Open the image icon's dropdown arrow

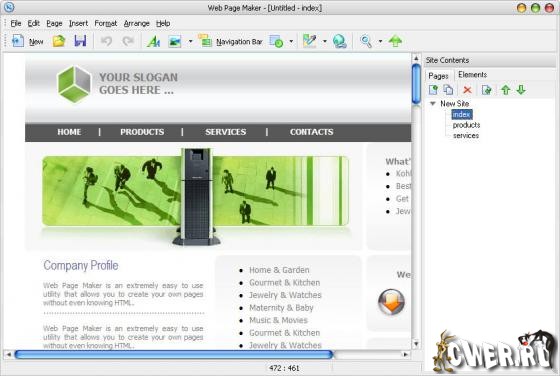(x=190, y=41)
